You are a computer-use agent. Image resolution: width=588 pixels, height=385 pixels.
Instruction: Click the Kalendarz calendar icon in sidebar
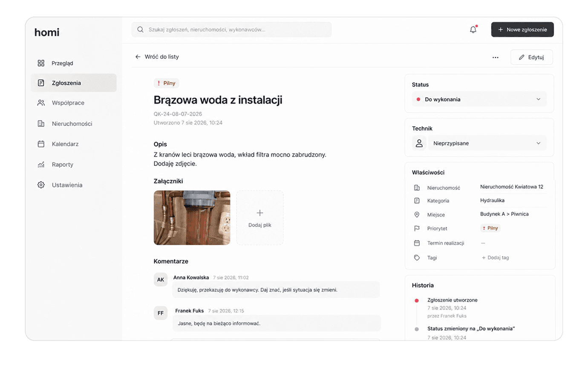[41, 144]
